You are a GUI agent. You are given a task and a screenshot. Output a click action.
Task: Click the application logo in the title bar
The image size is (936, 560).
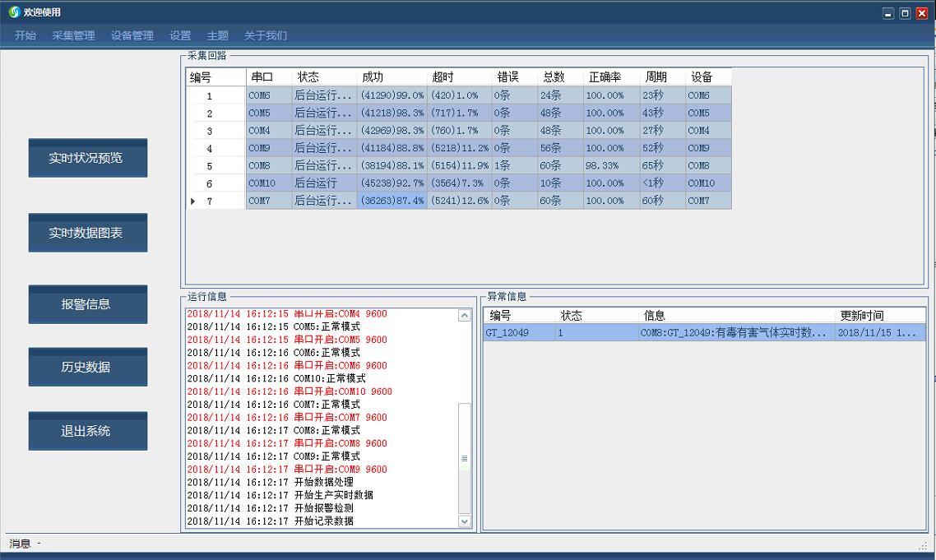coord(12,12)
